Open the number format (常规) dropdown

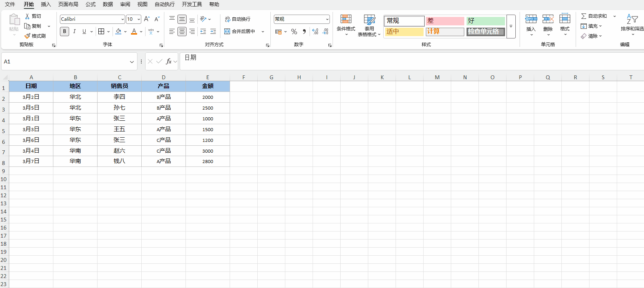327,19
